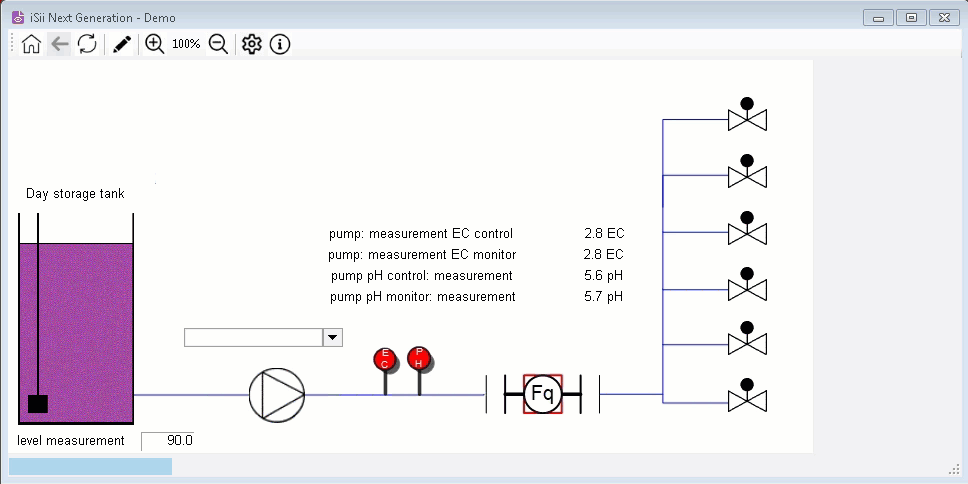Open settings with the gear icon
The height and width of the screenshot is (484, 968).
[251, 44]
